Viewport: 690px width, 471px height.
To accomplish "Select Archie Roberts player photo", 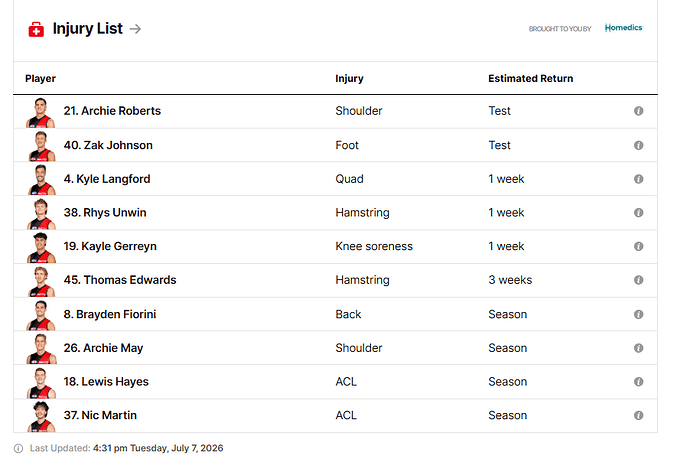I will point(40,113).
